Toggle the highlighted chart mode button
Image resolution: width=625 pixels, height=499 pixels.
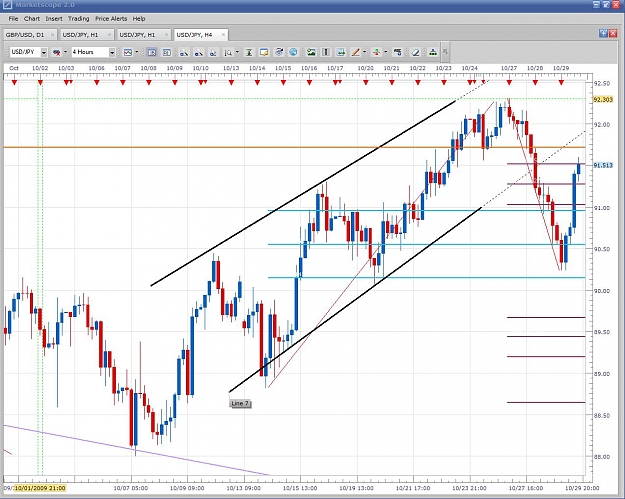coord(151,52)
